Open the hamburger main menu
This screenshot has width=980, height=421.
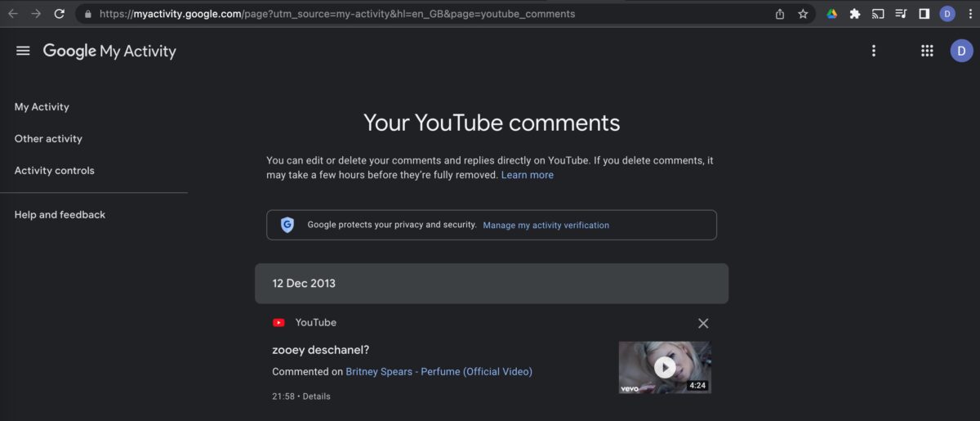23,51
